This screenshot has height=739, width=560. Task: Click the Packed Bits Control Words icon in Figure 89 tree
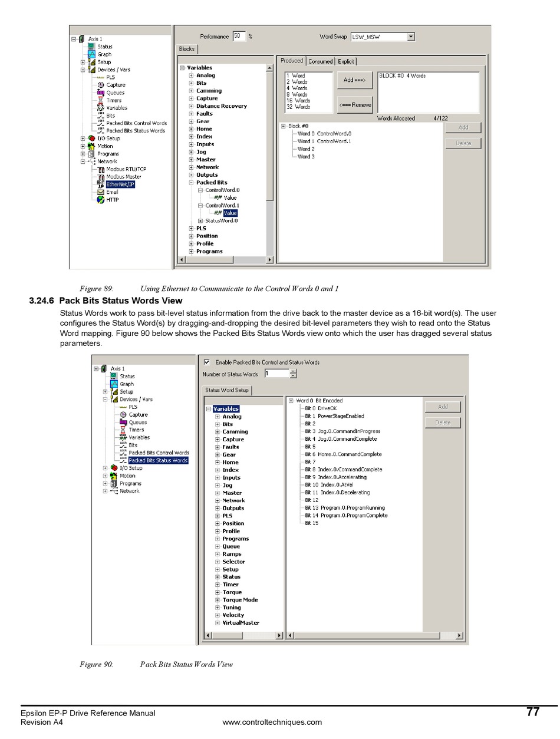(x=101, y=123)
